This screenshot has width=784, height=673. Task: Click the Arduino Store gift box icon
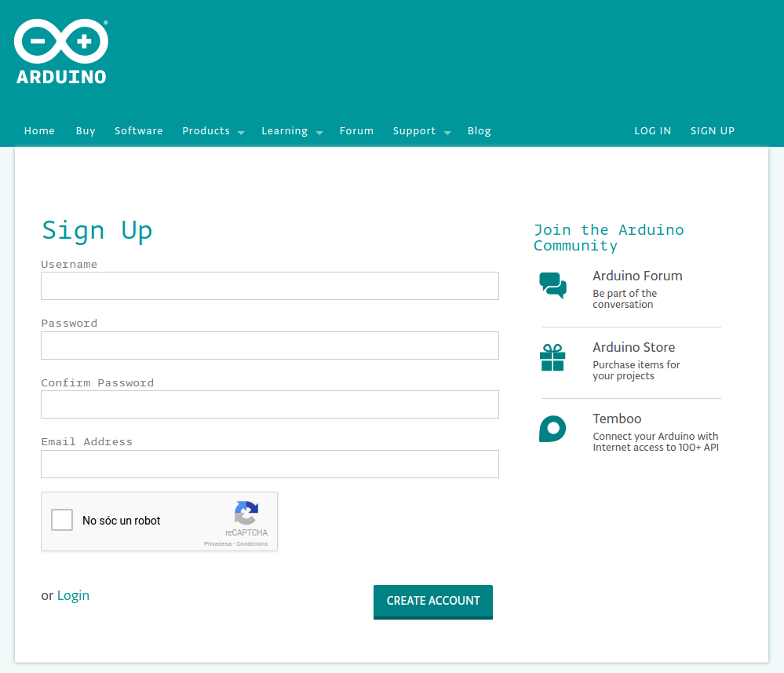[x=552, y=357]
